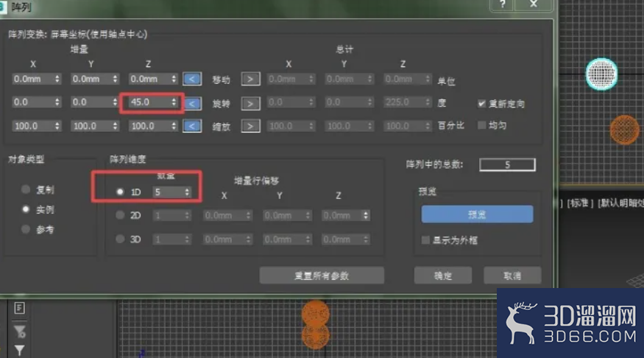This screenshot has height=358, width=644.
Task: Click the Scale totals right arrow button
Action: coord(250,126)
